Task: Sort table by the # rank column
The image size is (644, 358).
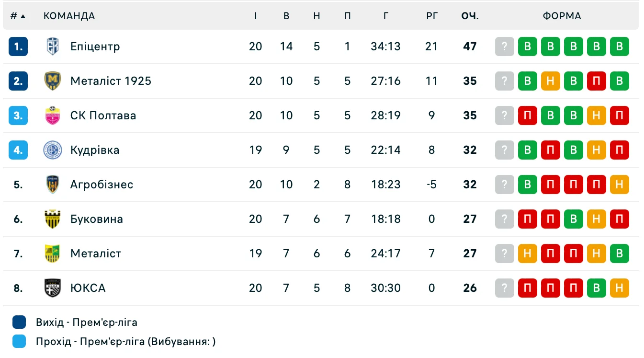Action: tap(18, 16)
